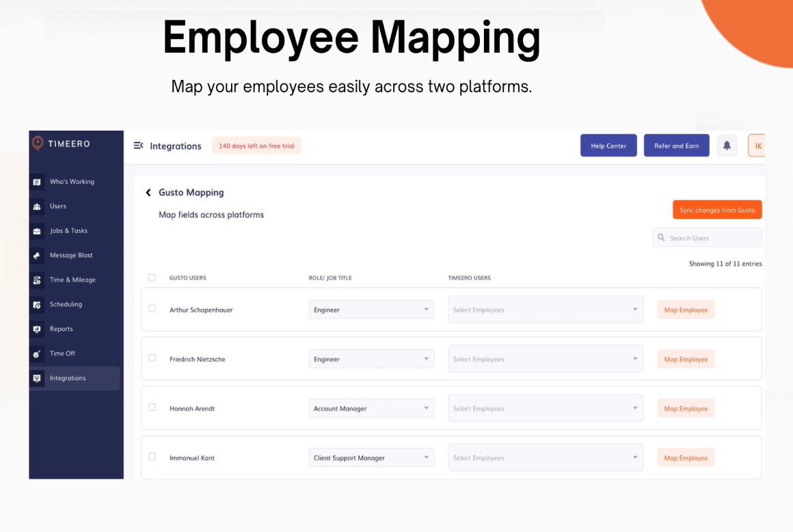Click the search magnifier icon
Viewport: 793px width, 532px height.
point(661,237)
